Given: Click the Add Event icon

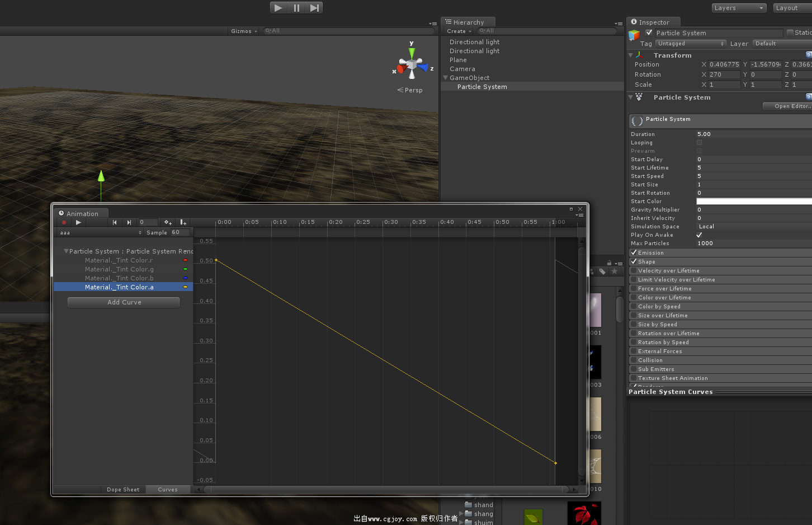Looking at the screenshot, I should coord(183,222).
